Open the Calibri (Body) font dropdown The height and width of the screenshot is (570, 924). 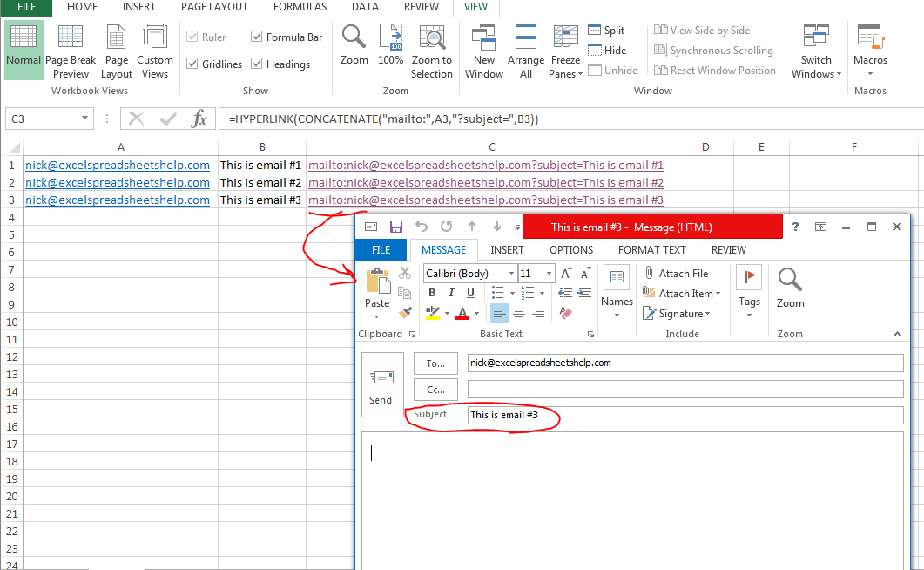coord(511,273)
